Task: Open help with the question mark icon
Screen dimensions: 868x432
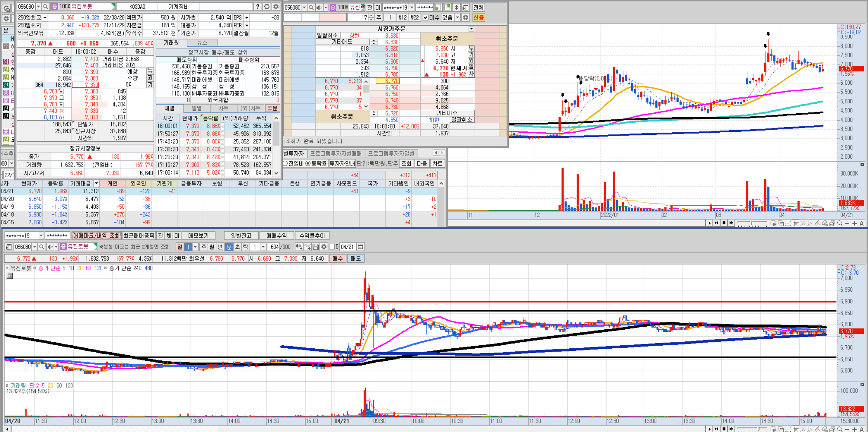Action: 258,7
